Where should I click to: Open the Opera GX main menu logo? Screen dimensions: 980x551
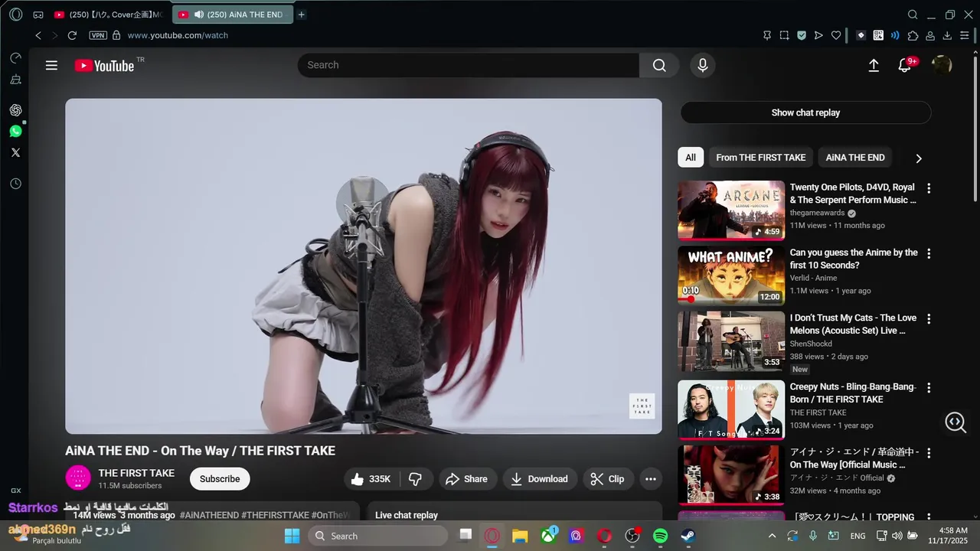pos(15,15)
